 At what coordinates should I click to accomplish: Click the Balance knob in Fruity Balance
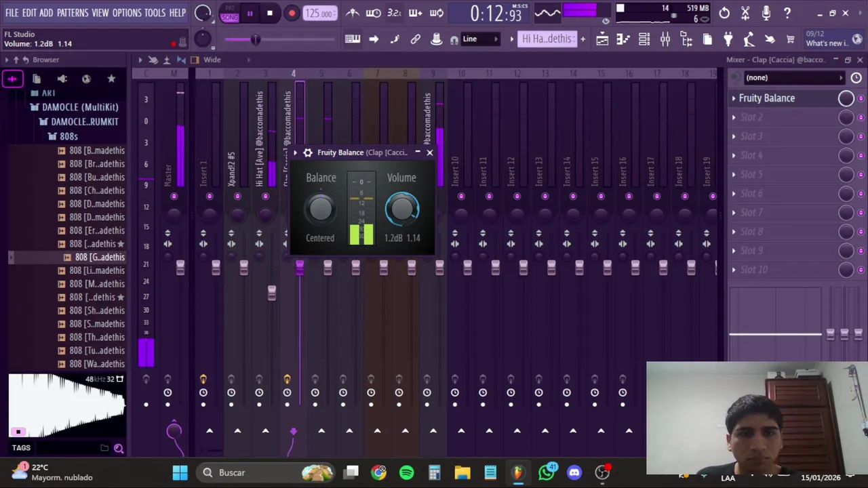tap(321, 209)
